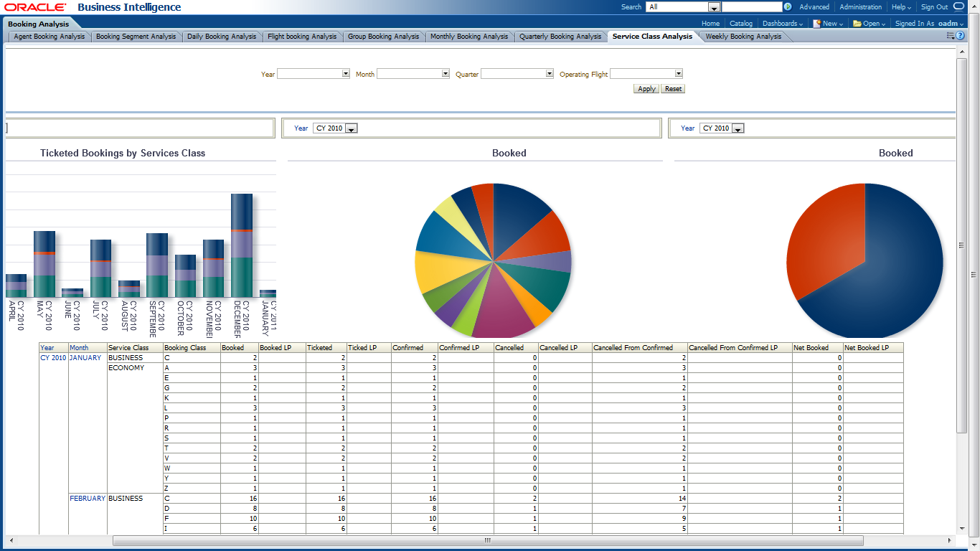Open CY 2010 year selector above middle pie
This screenshot has width=980, height=551.
pyautogui.click(x=352, y=128)
